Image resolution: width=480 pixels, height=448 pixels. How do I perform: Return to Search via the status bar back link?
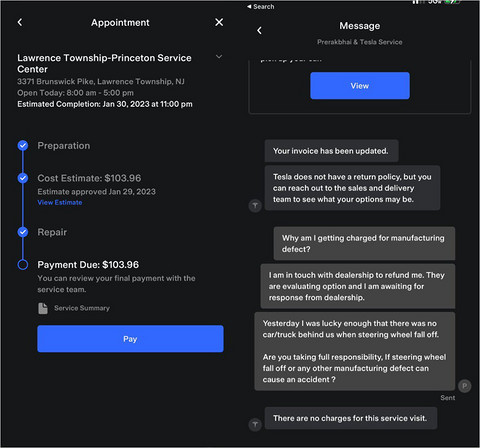click(x=261, y=7)
